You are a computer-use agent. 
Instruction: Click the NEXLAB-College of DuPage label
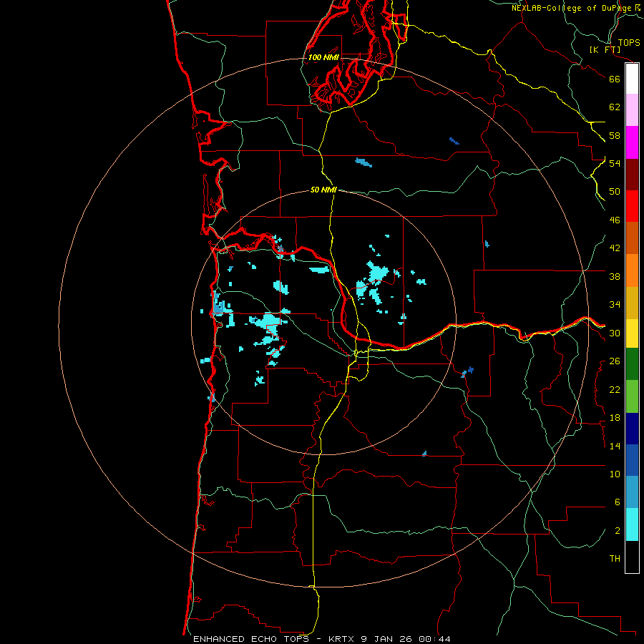(571, 8)
